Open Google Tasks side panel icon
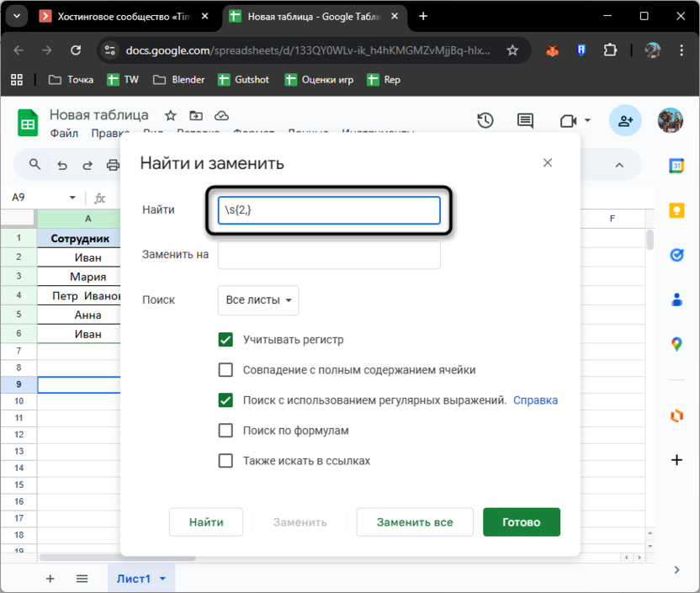The image size is (700, 593). tap(676, 255)
